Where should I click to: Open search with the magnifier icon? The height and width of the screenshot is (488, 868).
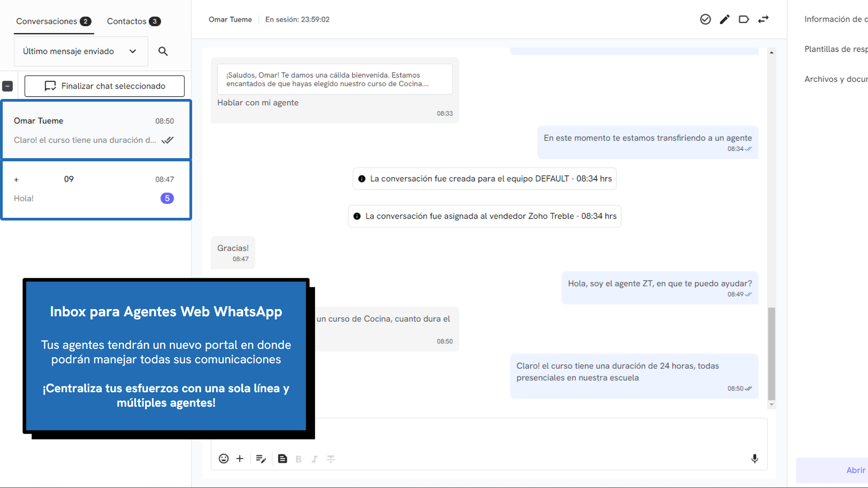163,52
